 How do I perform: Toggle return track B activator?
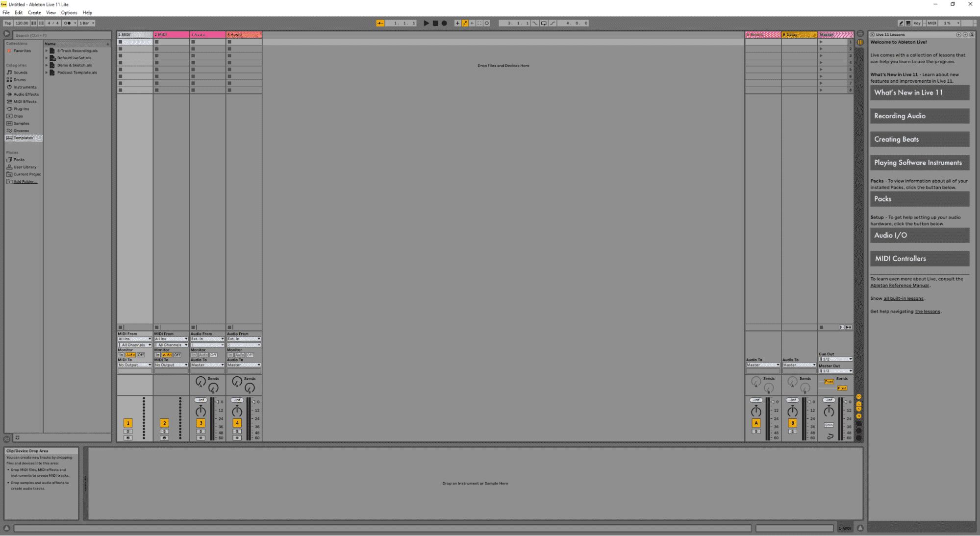(x=792, y=423)
